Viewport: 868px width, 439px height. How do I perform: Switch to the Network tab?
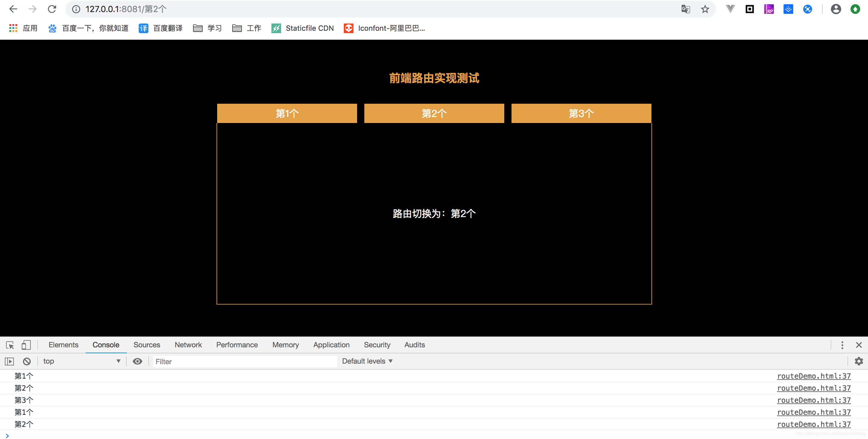[x=188, y=345]
